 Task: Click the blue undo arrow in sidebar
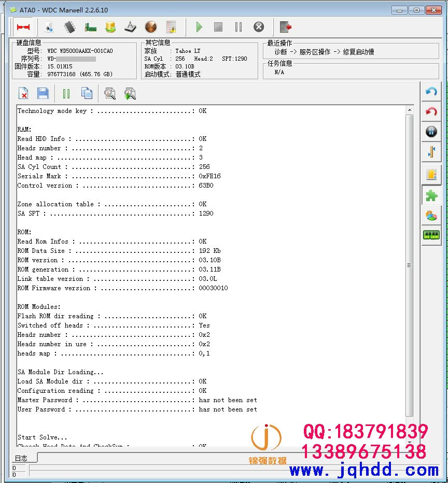(x=431, y=91)
